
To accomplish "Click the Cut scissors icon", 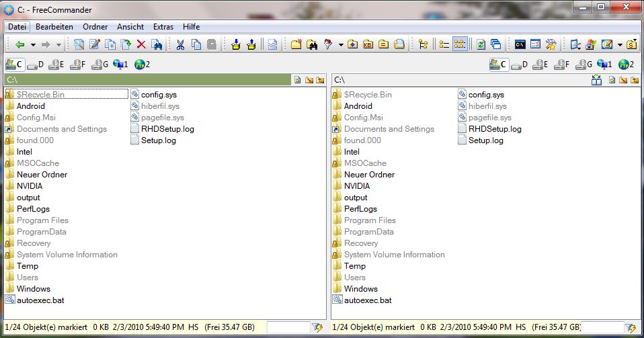I will 180,44.
